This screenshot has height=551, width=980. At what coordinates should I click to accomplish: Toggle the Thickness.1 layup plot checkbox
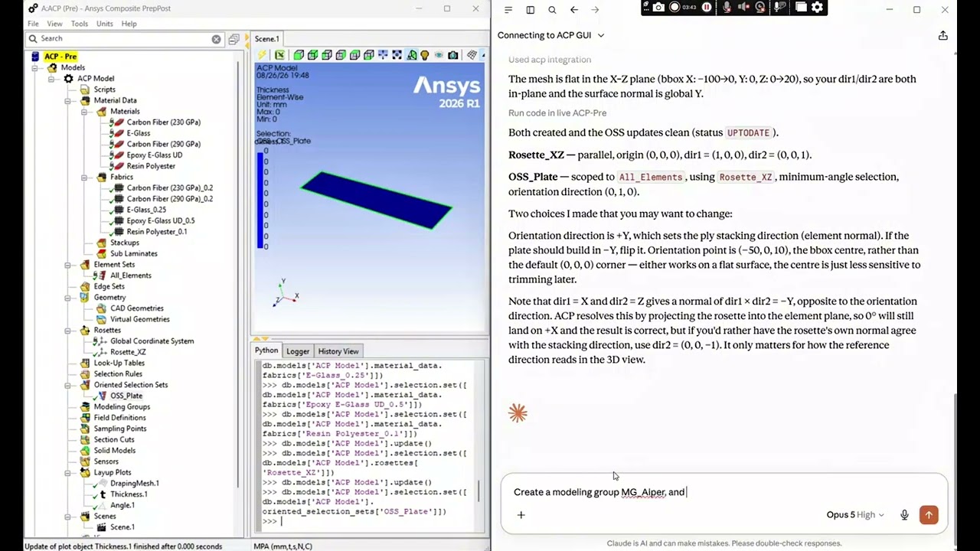pos(95,494)
